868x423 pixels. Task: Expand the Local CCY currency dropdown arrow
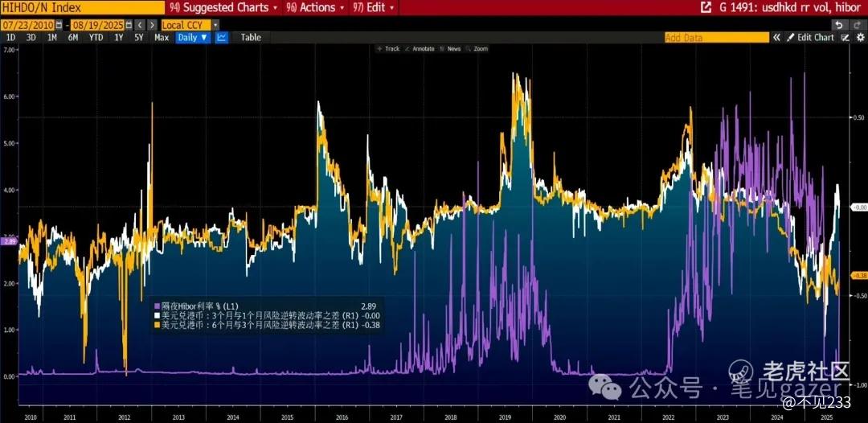[215, 25]
